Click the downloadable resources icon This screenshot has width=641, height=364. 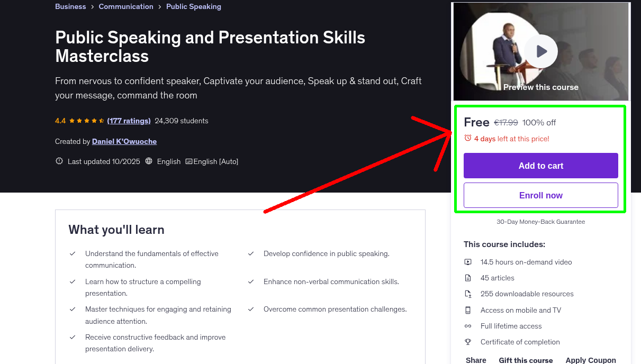pyautogui.click(x=468, y=294)
